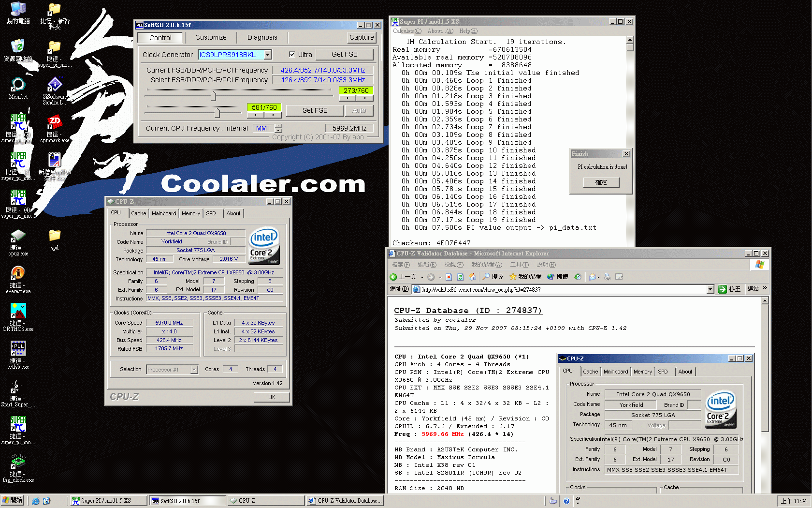The width and height of the screenshot is (812, 508).
Task: Open the Memory tab in left CPU-Z
Action: (x=191, y=213)
